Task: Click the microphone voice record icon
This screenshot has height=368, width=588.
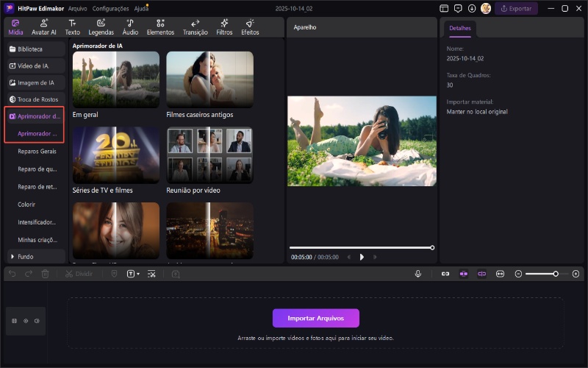Action: tap(418, 274)
